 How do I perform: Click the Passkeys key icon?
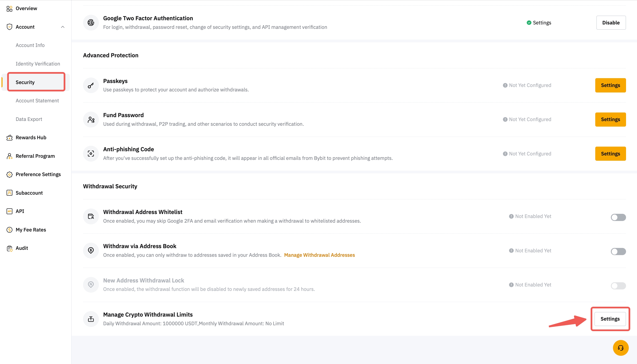click(x=91, y=86)
